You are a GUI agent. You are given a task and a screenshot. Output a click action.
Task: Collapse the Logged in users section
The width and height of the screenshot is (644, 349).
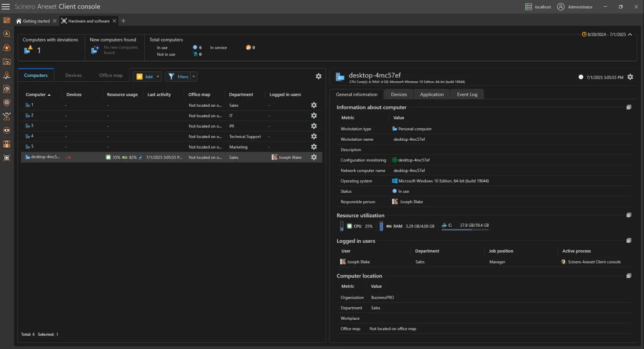(629, 241)
